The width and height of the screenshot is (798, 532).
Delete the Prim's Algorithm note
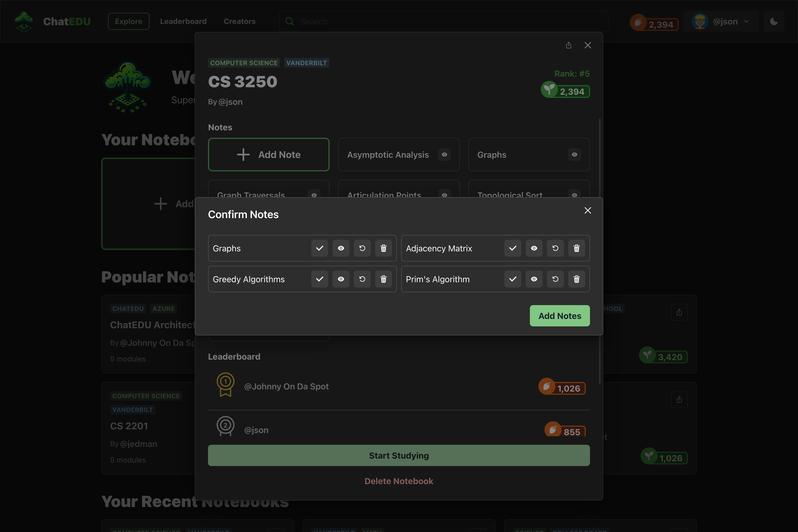[576, 279]
